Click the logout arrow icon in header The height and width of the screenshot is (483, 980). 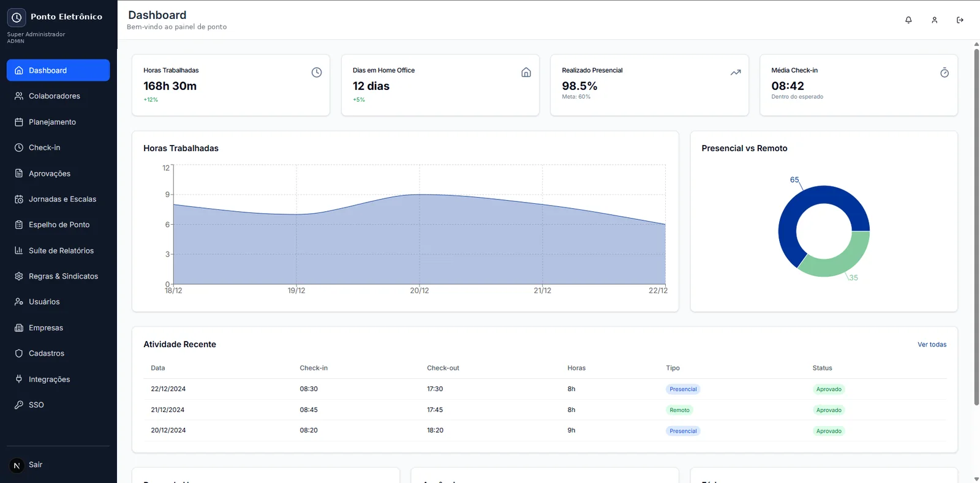coord(960,20)
